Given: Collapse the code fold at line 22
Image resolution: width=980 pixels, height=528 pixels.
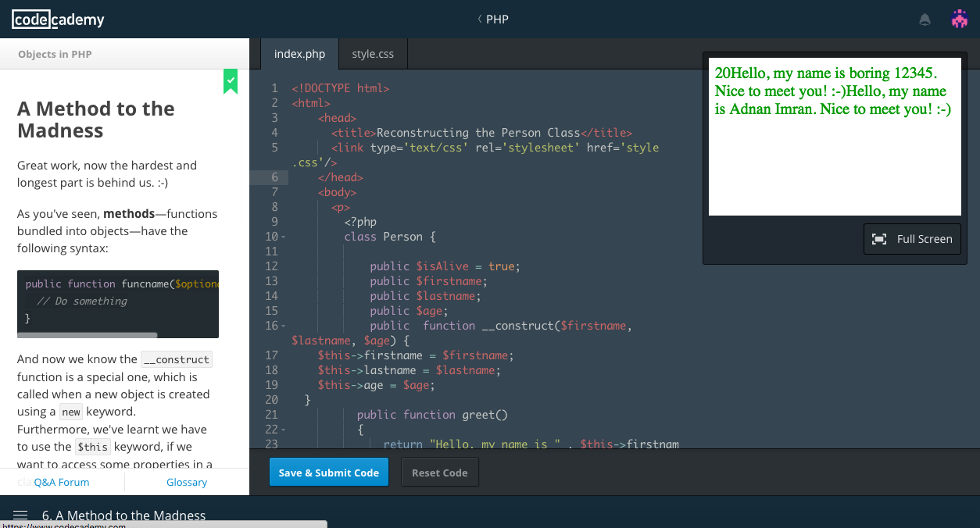Looking at the screenshot, I should (283, 430).
